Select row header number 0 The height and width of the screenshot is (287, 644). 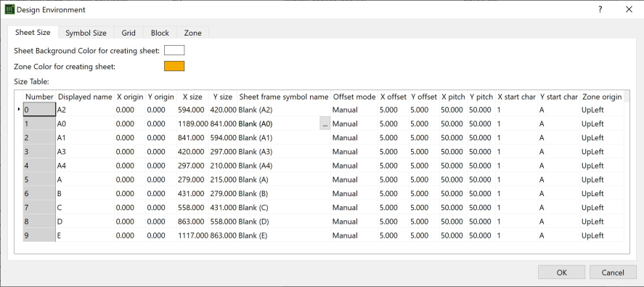click(x=39, y=110)
